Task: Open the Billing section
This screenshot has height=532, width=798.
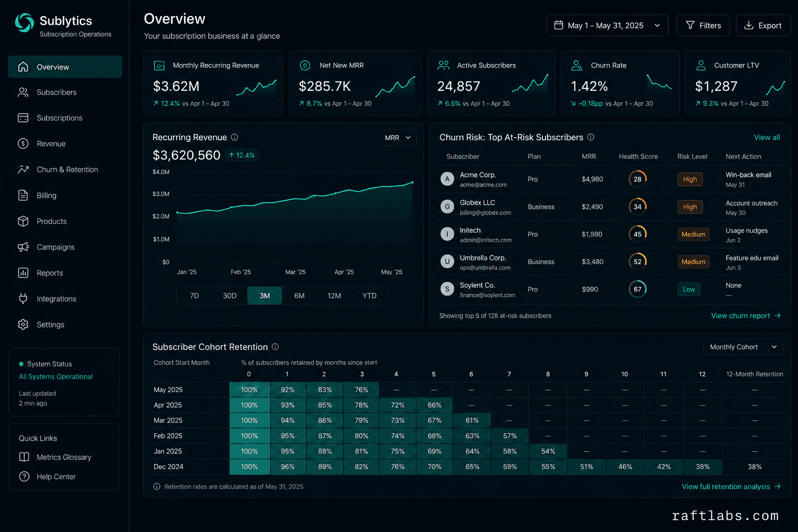Action: pyautogui.click(x=65, y=195)
